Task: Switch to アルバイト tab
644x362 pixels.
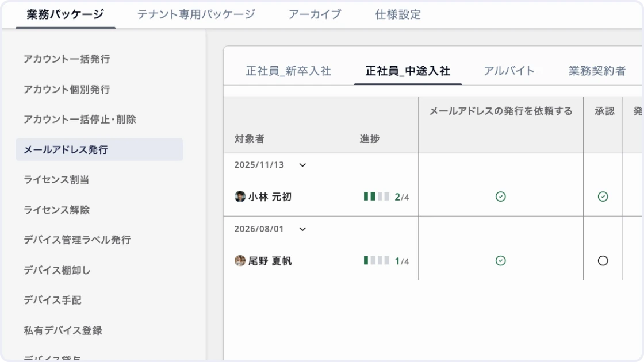Action: 509,71
